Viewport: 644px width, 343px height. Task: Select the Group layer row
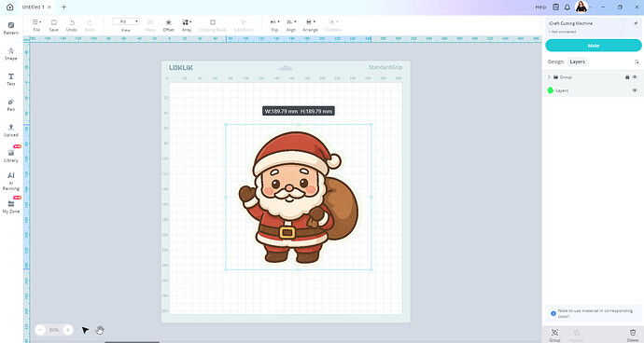(x=593, y=77)
